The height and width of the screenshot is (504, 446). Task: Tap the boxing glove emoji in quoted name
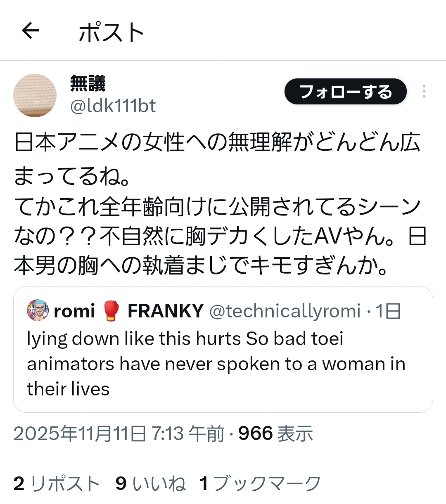(x=111, y=311)
